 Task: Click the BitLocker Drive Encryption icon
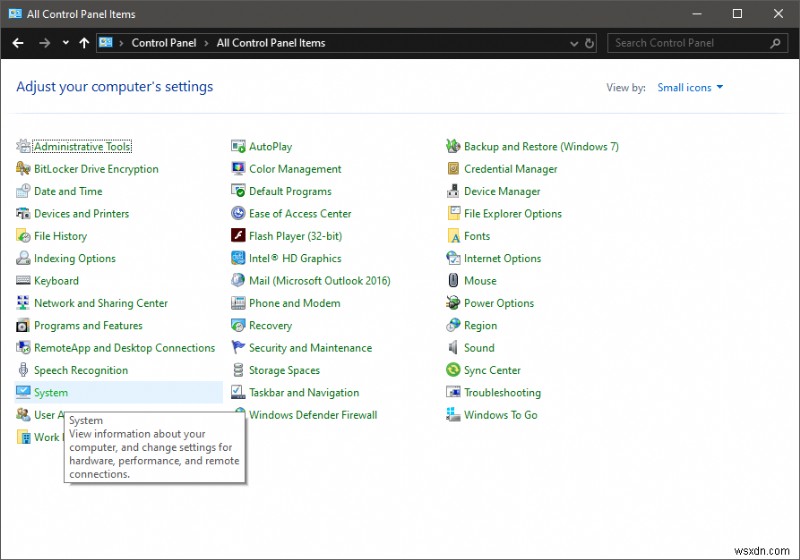(24, 170)
